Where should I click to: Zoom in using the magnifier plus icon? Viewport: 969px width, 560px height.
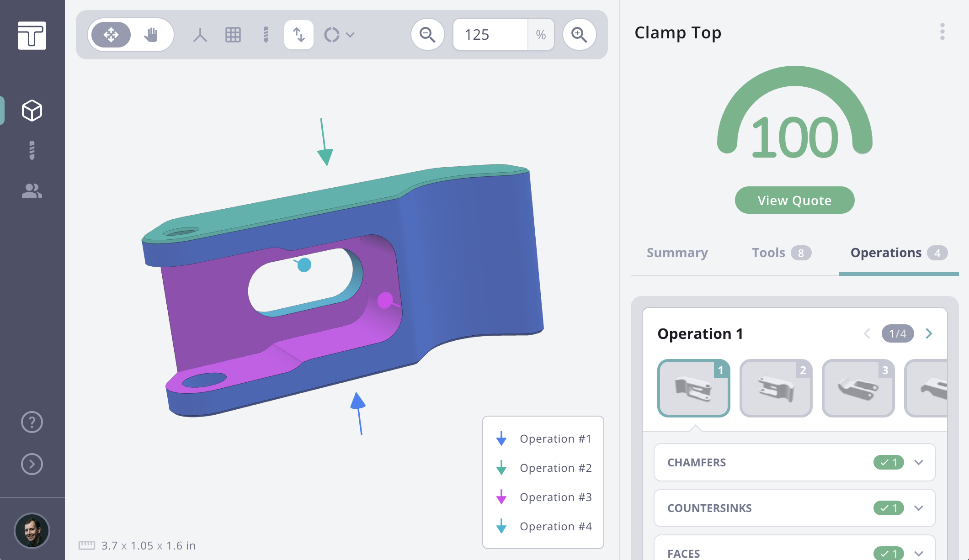579,34
